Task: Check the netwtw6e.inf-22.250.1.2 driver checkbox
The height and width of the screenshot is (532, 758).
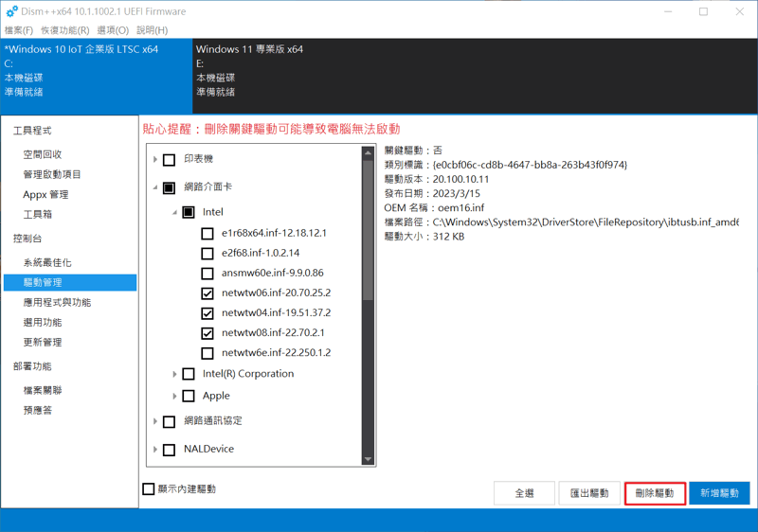Action: click(208, 353)
